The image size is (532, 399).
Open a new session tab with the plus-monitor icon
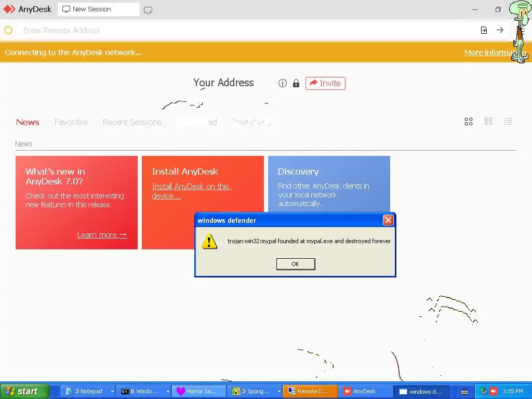pyautogui.click(x=148, y=10)
